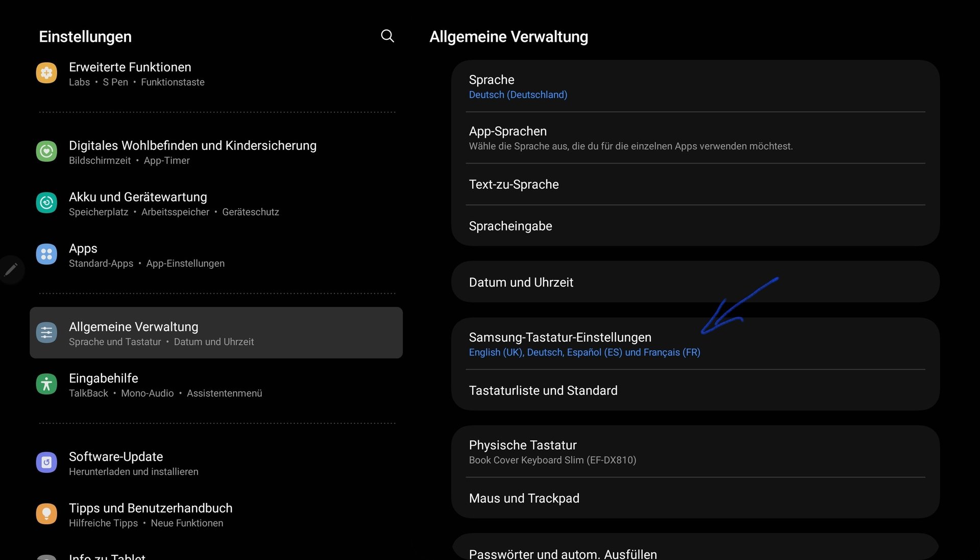Open the floating pencil edit handle
980x560 pixels.
pos(11,269)
